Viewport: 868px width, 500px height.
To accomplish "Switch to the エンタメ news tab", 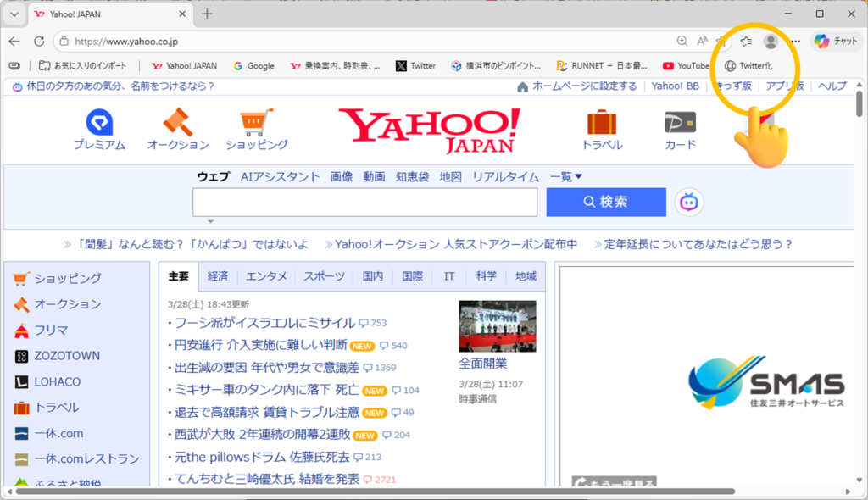I will (266, 276).
